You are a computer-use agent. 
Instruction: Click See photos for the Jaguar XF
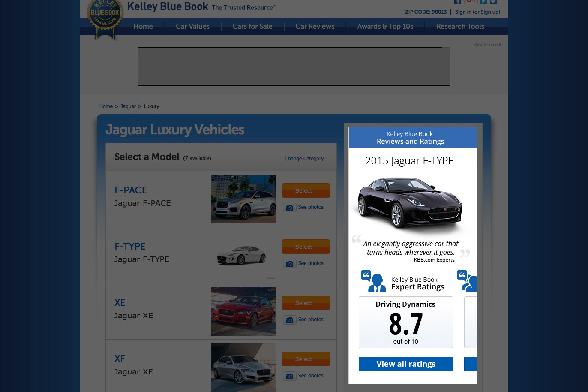tap(311, 376)
